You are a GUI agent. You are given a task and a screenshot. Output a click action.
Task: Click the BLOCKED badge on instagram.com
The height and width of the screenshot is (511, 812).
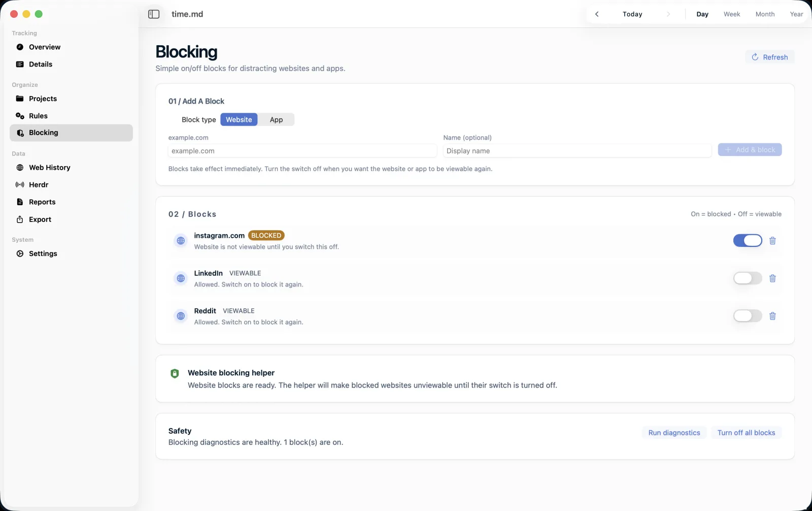point(266,236)
